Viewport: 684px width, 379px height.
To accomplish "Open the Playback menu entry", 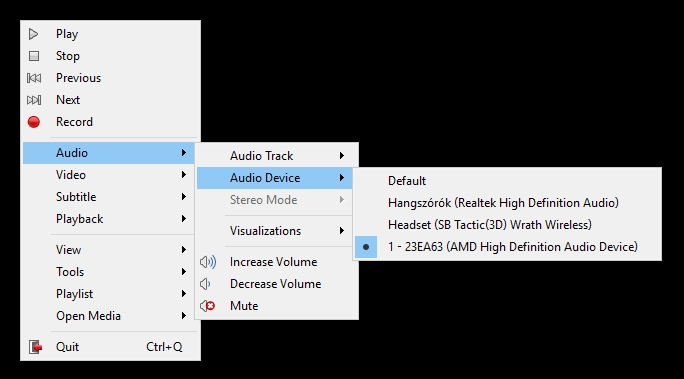I will [x=109, y=219].
